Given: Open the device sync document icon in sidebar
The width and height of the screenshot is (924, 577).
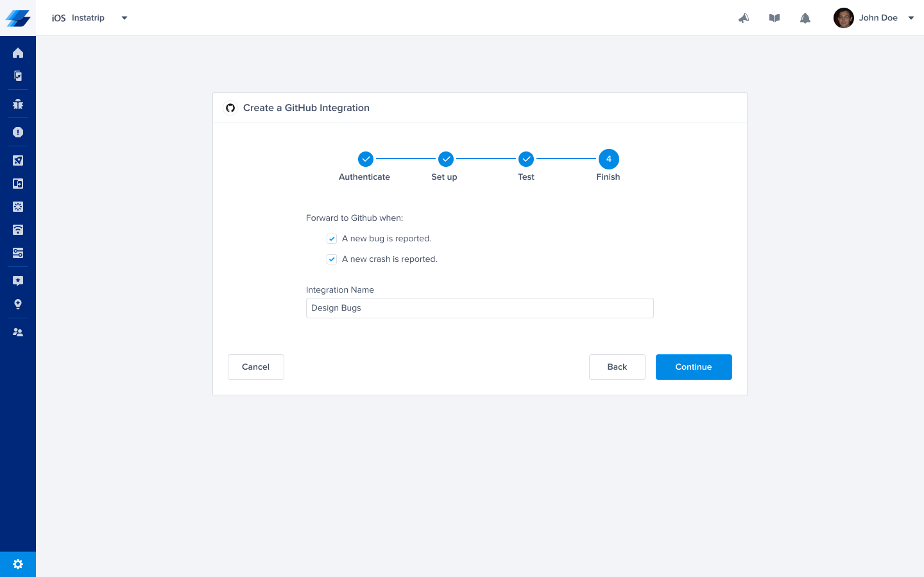Looking at the screenshot, I should coord(18,76).
